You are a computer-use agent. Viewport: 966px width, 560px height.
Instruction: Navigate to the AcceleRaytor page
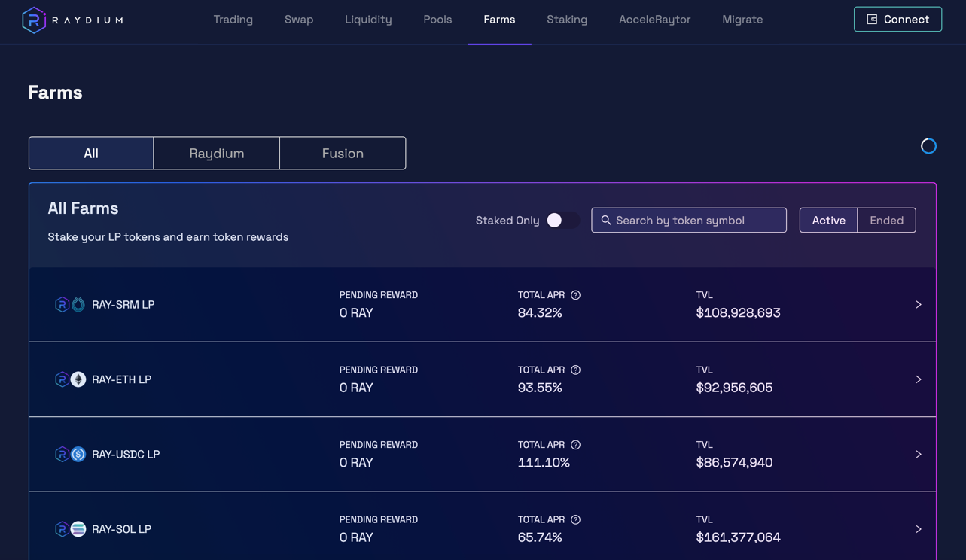[654, 20]
